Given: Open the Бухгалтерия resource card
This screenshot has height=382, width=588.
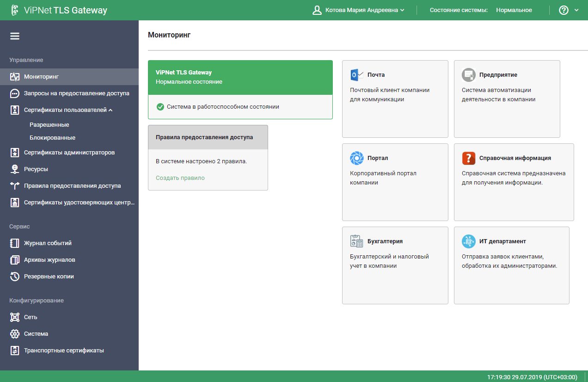Looking at the screenshot, I should (x=395, y=265).
